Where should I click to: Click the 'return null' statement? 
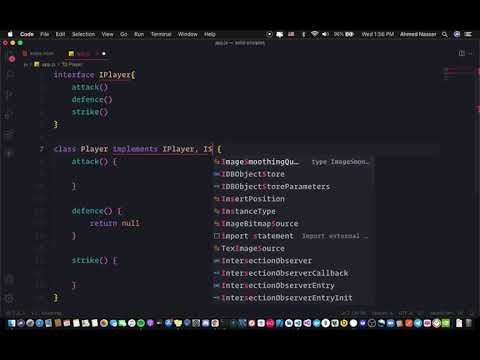click(115, 223)
